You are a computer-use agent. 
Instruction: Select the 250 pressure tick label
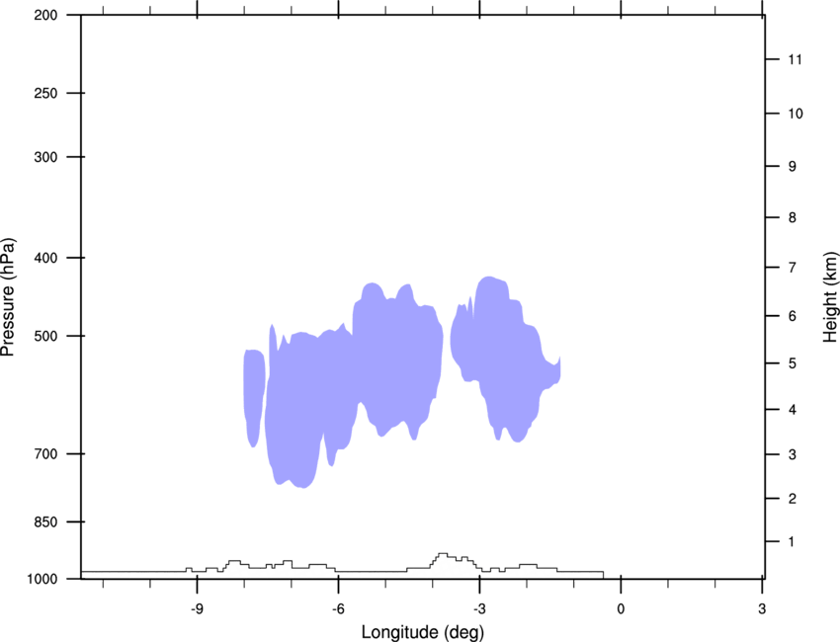pyautogui.click(x=45, y=93)
